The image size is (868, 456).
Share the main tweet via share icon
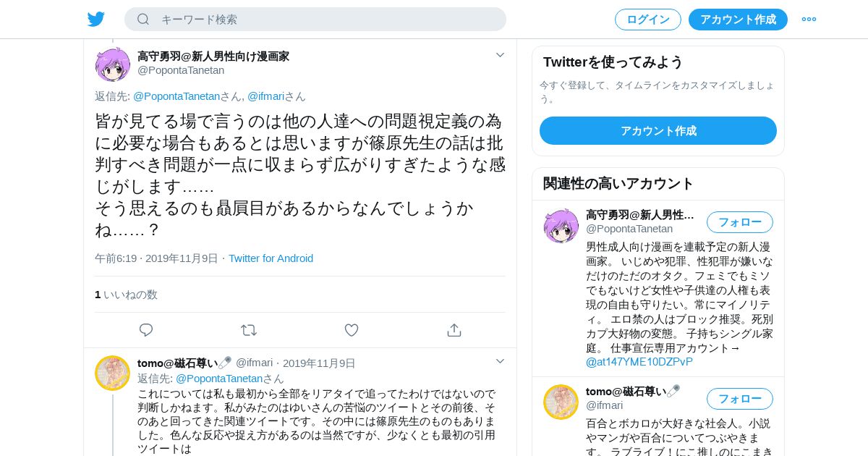[x=454, y=330]
